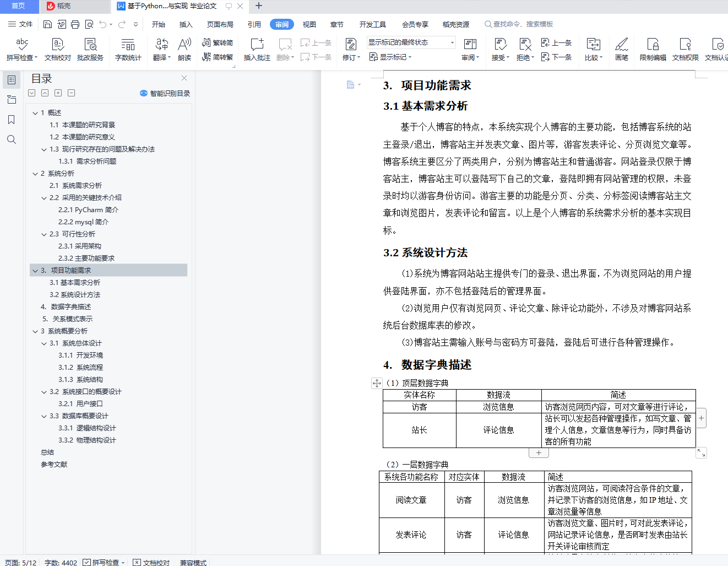728x566 pixels.
Task: Switch to the 视图 ribbon tab
Action: coord(309,24)
